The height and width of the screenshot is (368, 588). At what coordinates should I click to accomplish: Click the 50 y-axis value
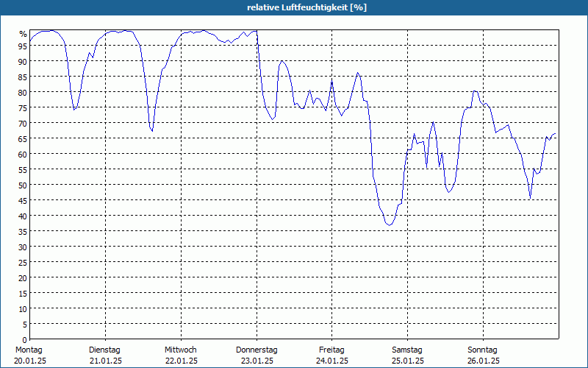point(24,185)
